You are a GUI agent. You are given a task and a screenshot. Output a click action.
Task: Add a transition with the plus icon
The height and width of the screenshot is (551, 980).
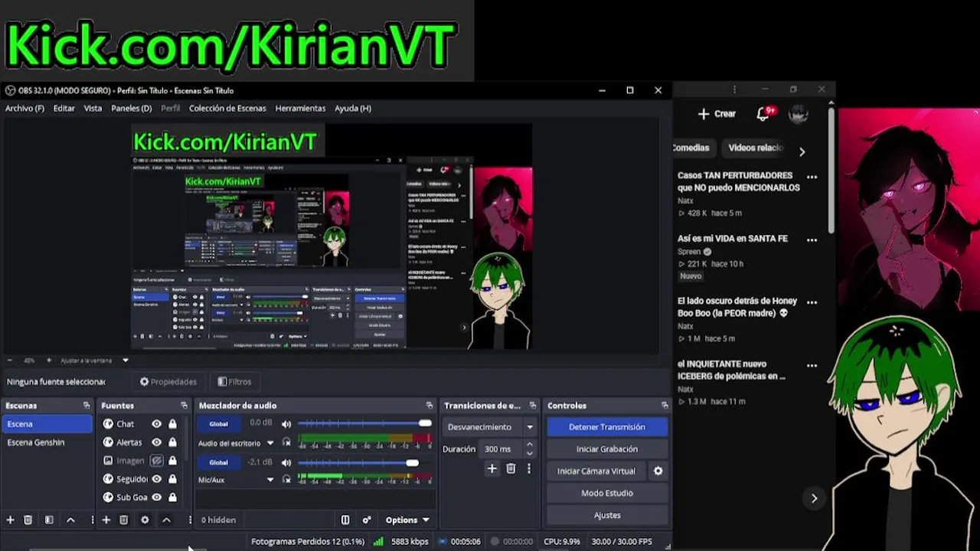coord(492,468)
